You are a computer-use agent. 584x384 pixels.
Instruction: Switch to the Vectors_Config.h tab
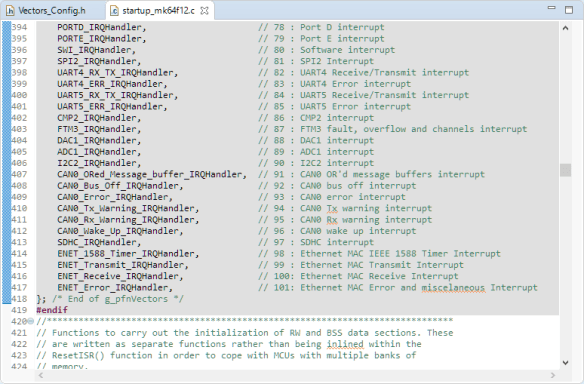tap(52, 10)
